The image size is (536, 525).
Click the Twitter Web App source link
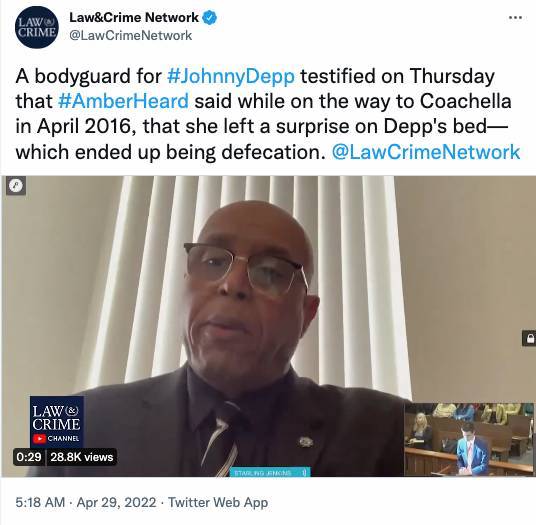218,502
